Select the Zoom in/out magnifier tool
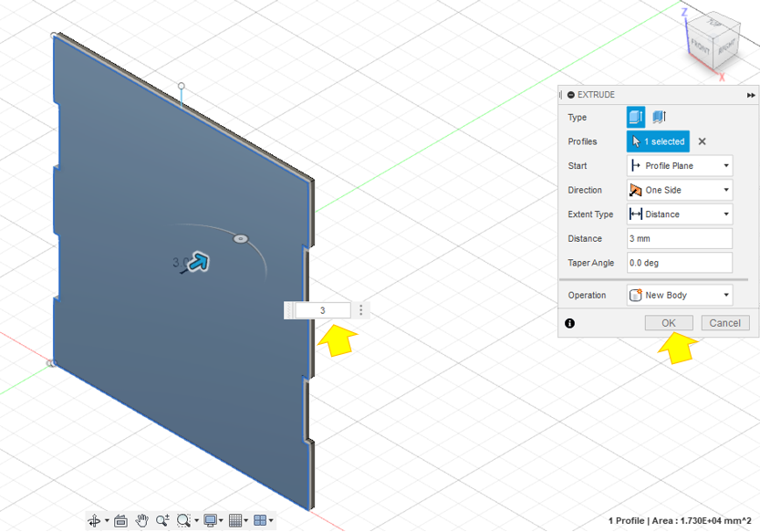Viewport: 760px width, 532px height. (x=162, y=520)
